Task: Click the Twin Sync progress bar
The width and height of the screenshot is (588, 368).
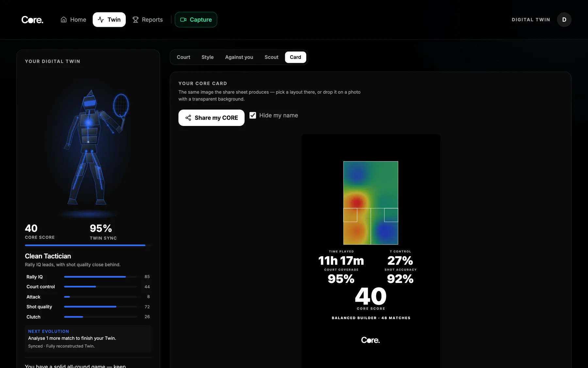Action: [88, 245]
